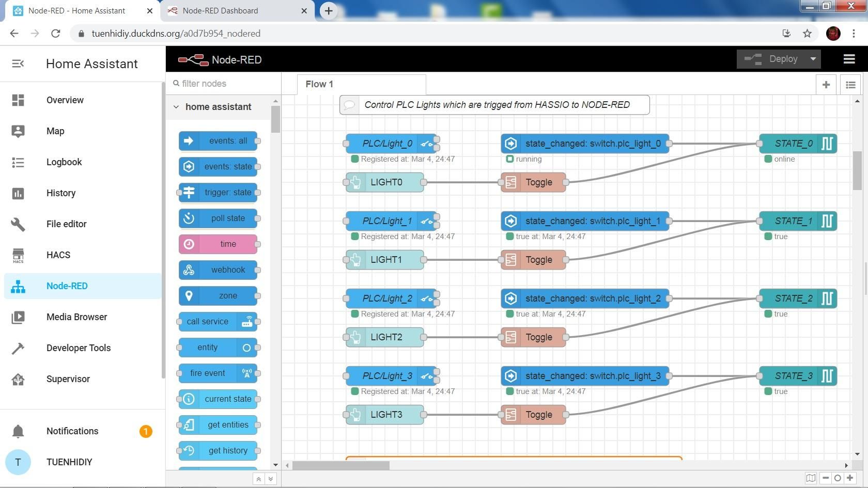Select the Flow 1 tab

coord(319,84)
